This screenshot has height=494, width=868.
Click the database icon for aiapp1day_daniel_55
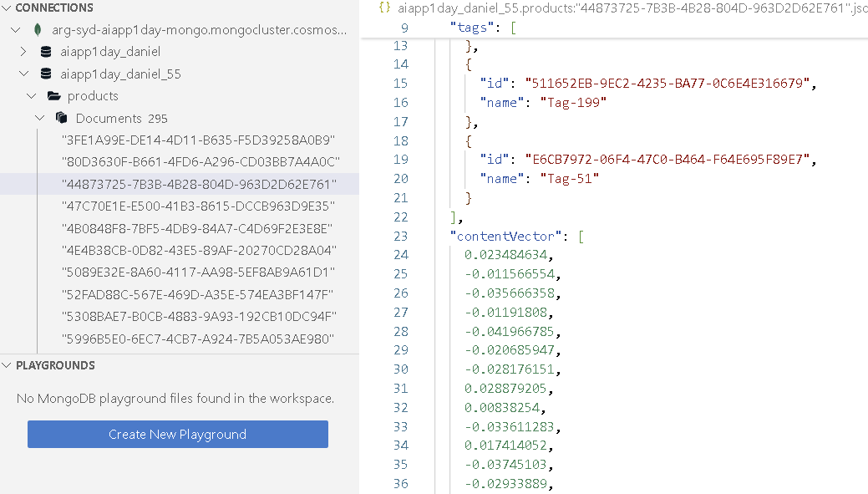46,74
